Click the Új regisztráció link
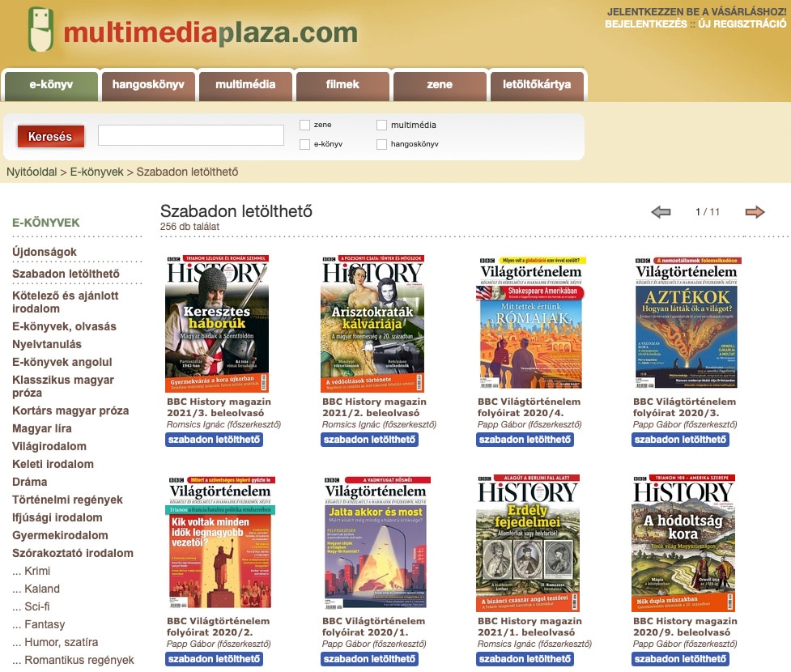The height and width of the screenshot is (672, 791). [x=742, y=23]
